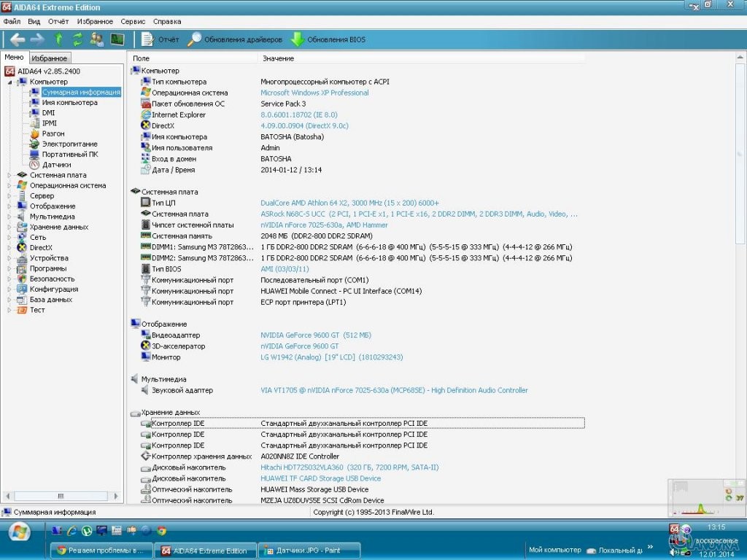Collapse the Компьютер tree node
This screenshot has height=560, width=747.
pyautogui.click(x=9, y=82)
